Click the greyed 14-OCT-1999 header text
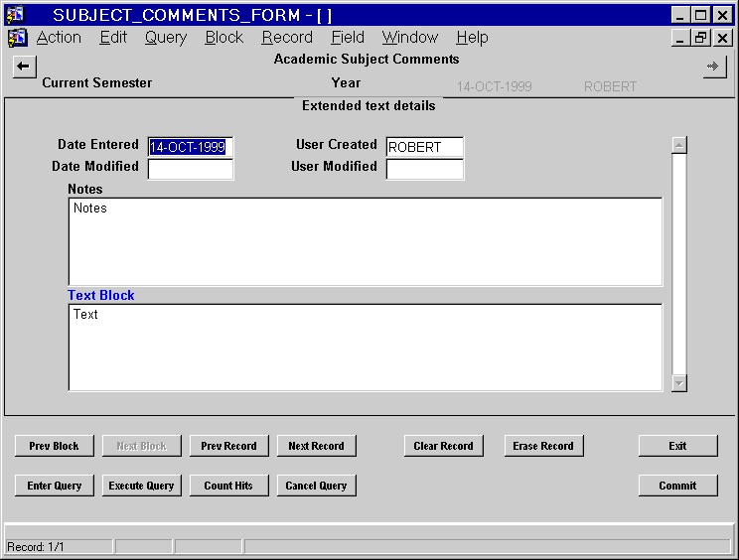Screen dimensions: 739x560 (x=494, y=86)
